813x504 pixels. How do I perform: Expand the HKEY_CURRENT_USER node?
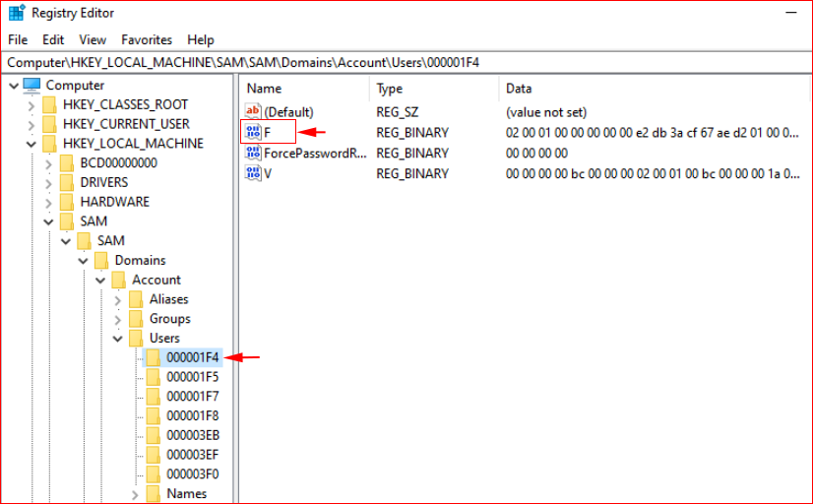(31, 125)
